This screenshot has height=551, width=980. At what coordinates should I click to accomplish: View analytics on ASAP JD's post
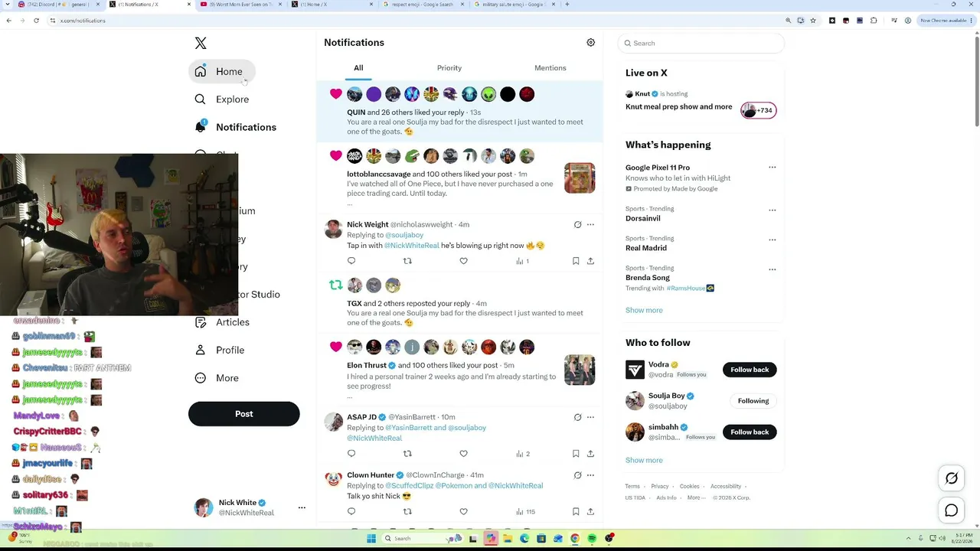click(522, 454)
